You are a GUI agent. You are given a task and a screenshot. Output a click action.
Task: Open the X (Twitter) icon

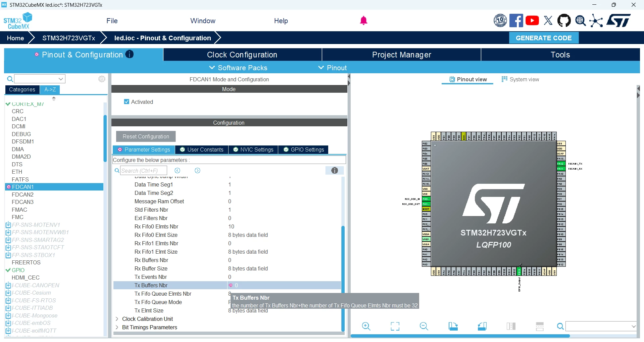tap(548, 20)
